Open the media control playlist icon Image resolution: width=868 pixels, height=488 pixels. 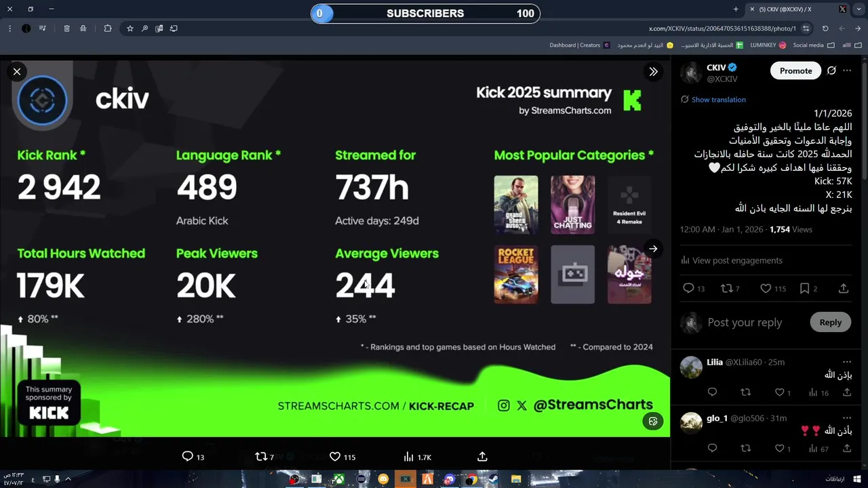pos(43,28)
